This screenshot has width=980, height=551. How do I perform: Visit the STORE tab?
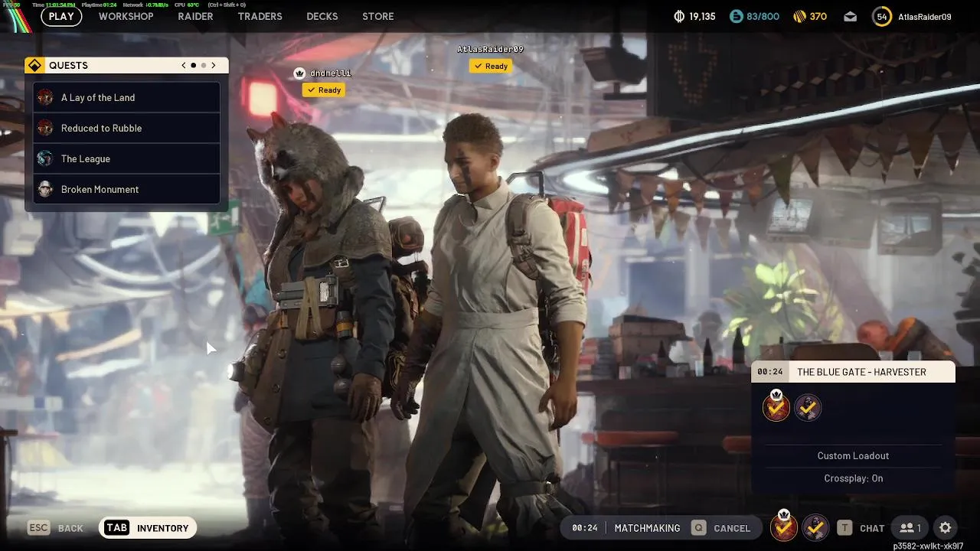pyautogui.click(x=377, y=16)
